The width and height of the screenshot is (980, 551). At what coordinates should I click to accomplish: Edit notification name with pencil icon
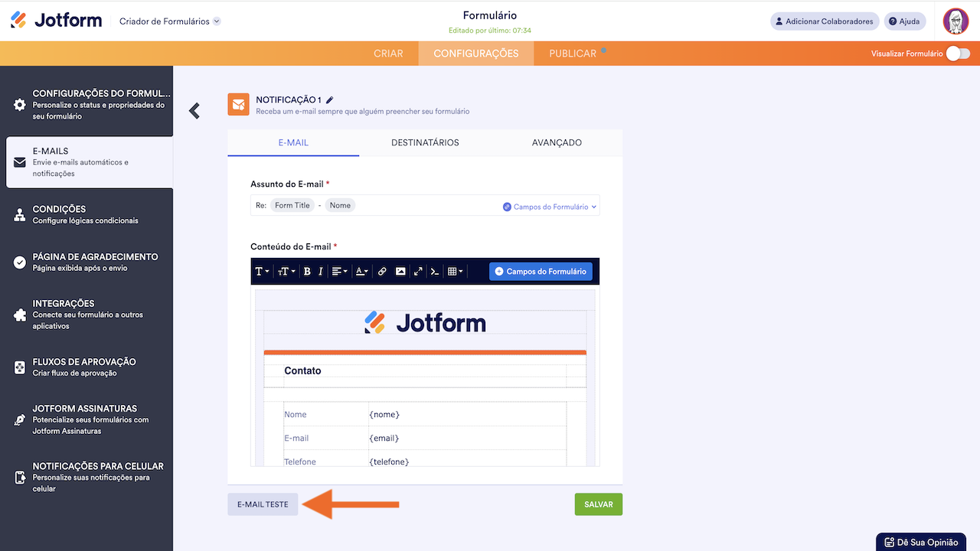point(330,99)
